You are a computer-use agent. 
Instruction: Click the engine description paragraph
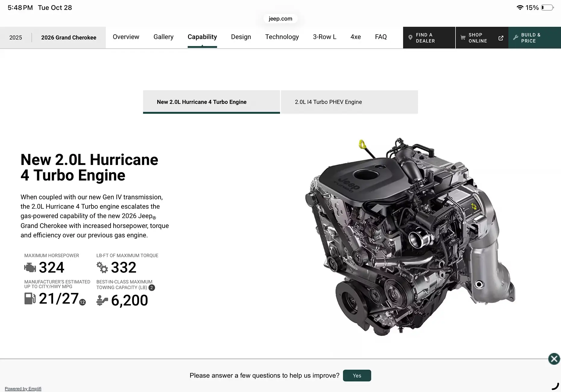pyautogui.click(x=95, y=216)
